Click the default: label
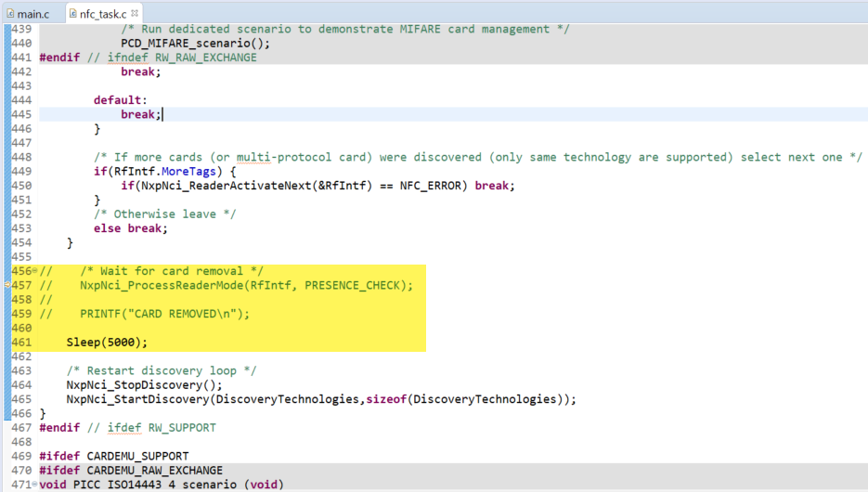The image size is (868, 492). click(x=120, y=100)
